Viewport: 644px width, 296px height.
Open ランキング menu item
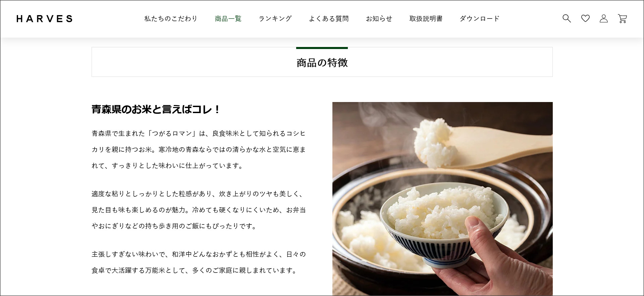[275, 19]
